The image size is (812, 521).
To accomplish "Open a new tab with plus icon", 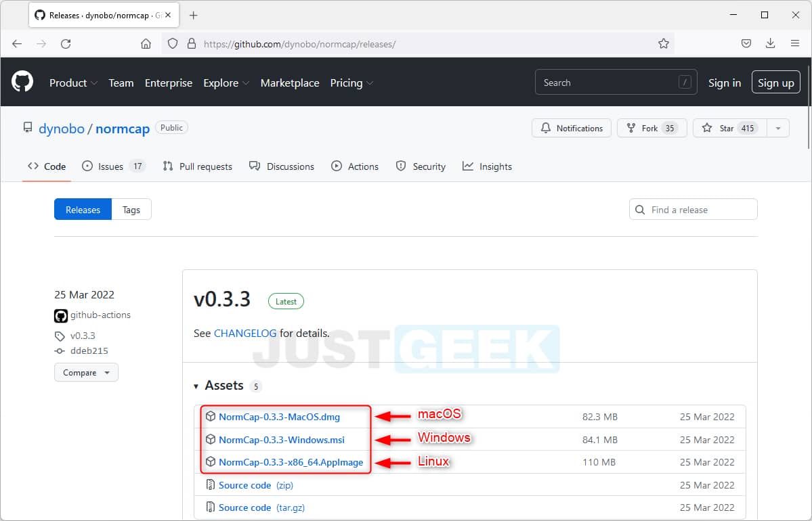I will pyautogui.click(x=193, y=16).
